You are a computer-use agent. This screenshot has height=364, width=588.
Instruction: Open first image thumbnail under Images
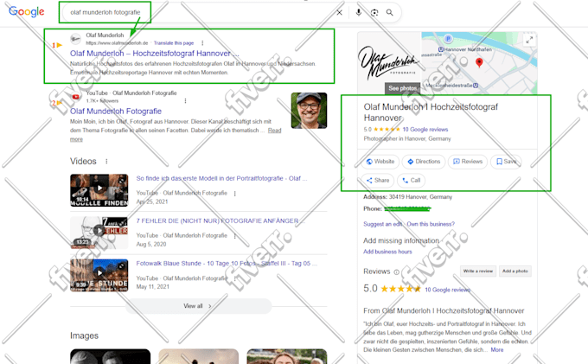point(111,356)
